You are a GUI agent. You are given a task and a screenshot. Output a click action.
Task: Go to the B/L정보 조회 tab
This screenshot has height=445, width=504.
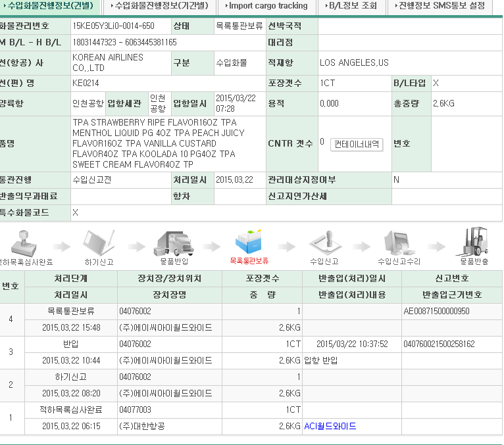[351, 6]
